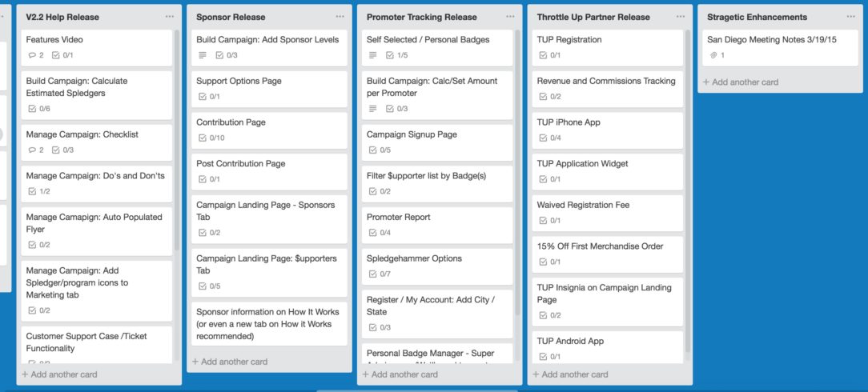The image size is (868, 392).
Task: Open the Strategic Enhancements list actions menu
Action: point(850,17)
